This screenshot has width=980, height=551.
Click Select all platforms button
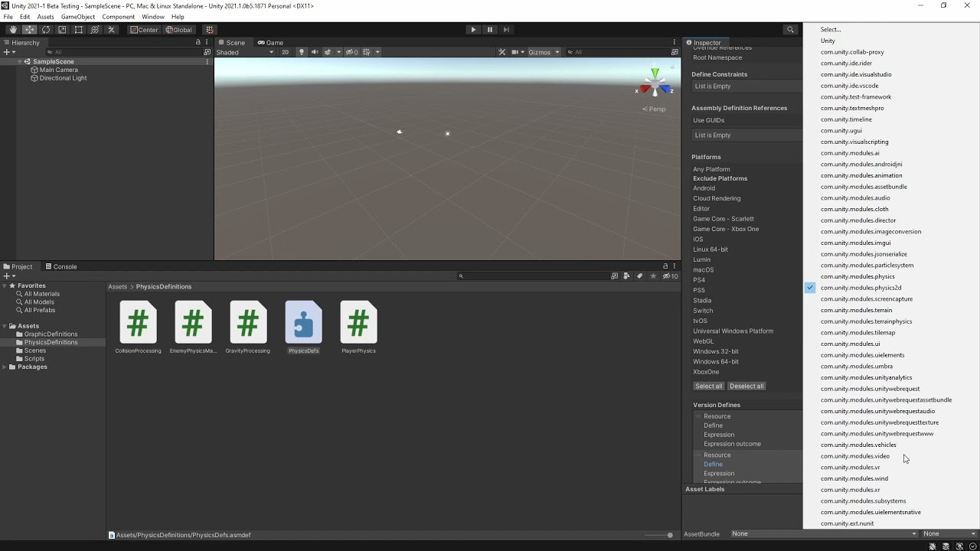708,386
